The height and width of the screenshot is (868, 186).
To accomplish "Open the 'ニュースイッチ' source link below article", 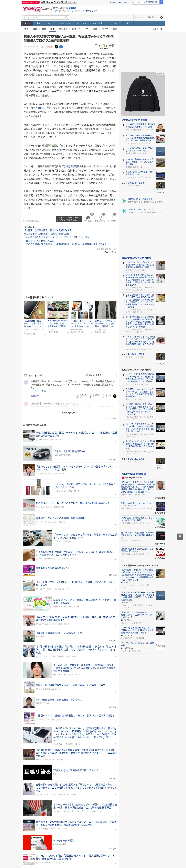I will pyautogui.click(x=110, y=252).
